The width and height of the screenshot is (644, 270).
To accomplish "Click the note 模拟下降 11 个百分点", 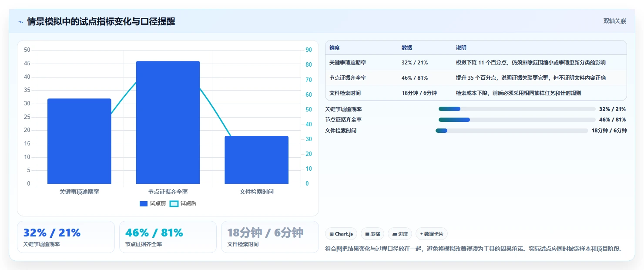I will pos(530,63).
